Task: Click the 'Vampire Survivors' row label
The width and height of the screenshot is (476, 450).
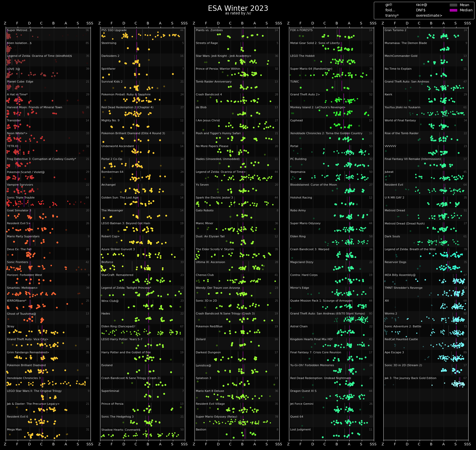Action: 20,185
